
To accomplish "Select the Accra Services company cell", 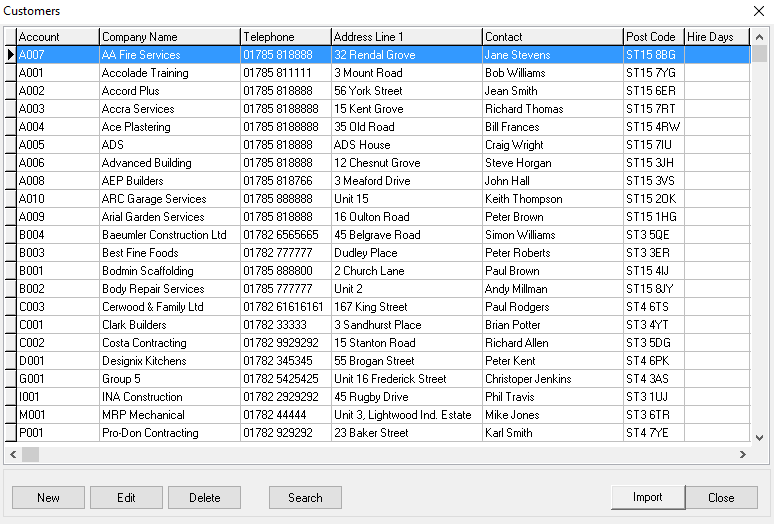I will pyautogui.click(x=170, y=109).
